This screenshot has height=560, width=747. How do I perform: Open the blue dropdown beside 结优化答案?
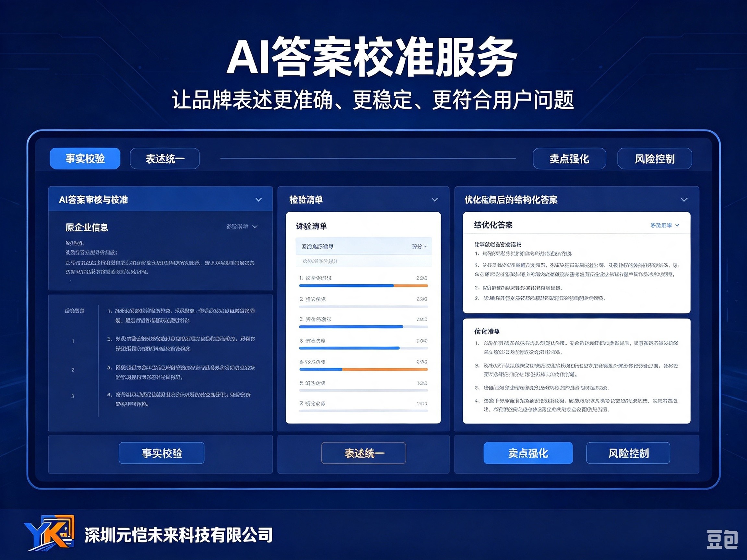pos(665,225)
